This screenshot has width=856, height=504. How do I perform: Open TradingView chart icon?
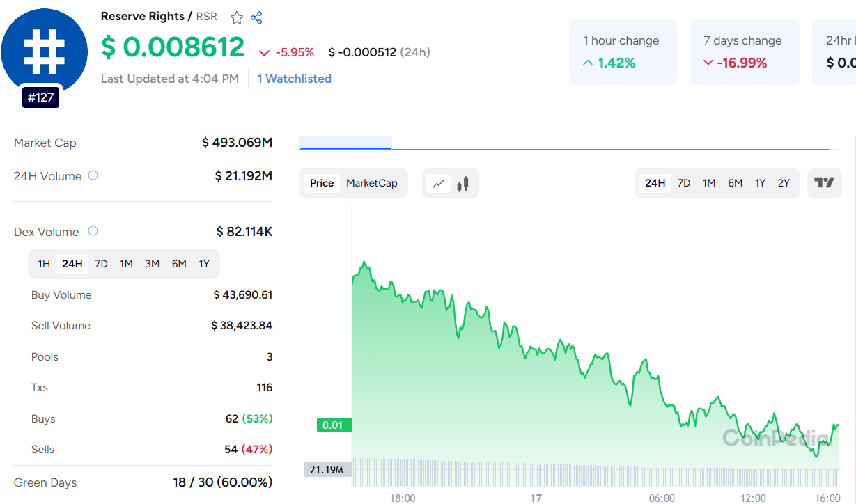tap(824, 183)
